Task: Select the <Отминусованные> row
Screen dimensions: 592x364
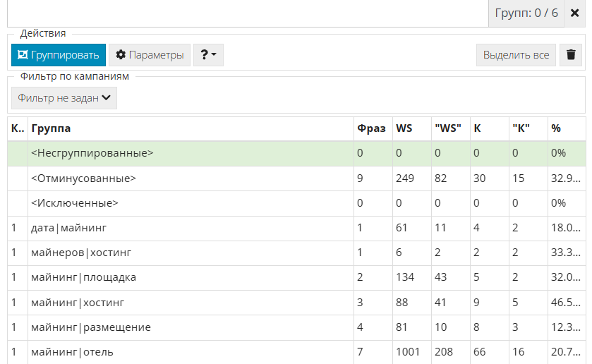Action: (x=84, y=178)
